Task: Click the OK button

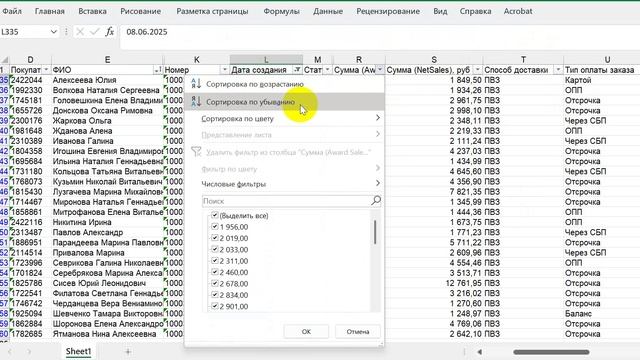Action: click(306, 331)
